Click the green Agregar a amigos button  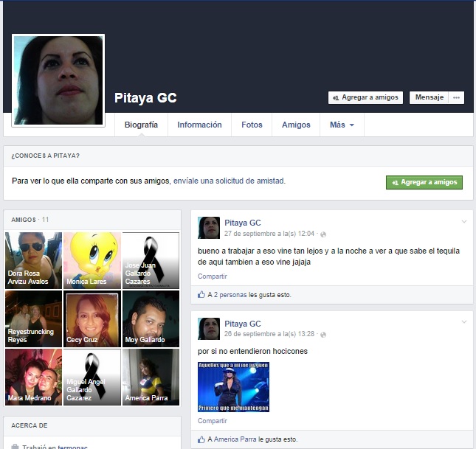[x=424, y=182]
